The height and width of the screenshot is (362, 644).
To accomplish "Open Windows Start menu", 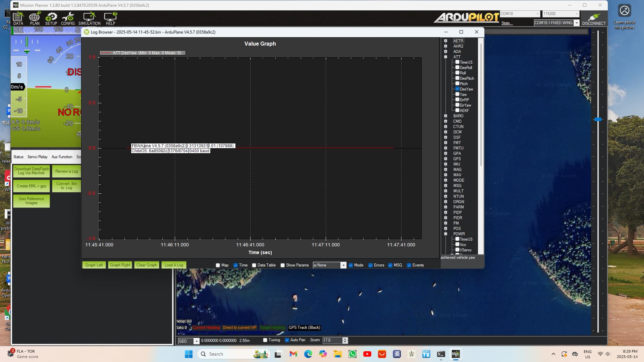I will [x=189, y=354].
